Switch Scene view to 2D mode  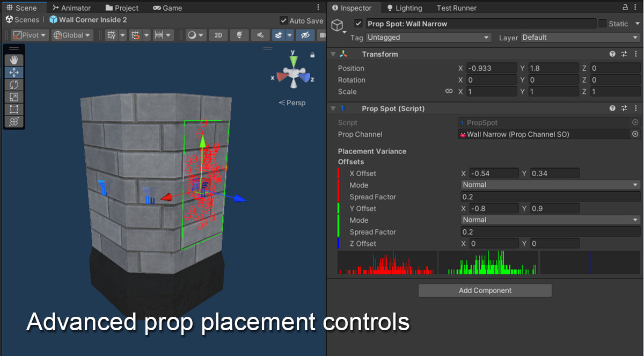(218, 34)
